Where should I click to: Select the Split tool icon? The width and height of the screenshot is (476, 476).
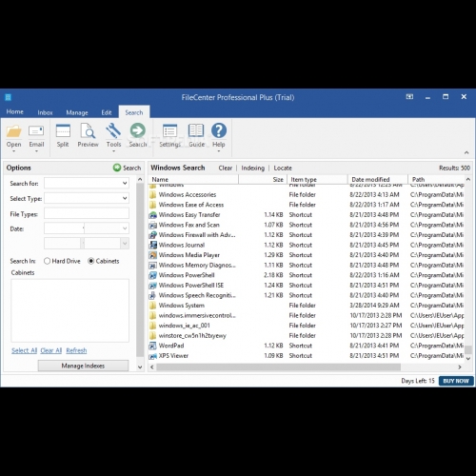pyautogui.click(x=63, y=131)
